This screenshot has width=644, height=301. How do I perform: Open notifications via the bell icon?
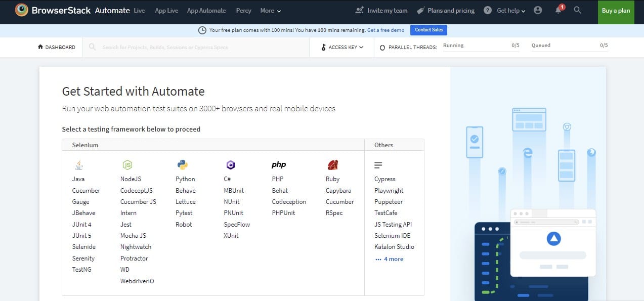pyautogui.click(x=558, y=10)
